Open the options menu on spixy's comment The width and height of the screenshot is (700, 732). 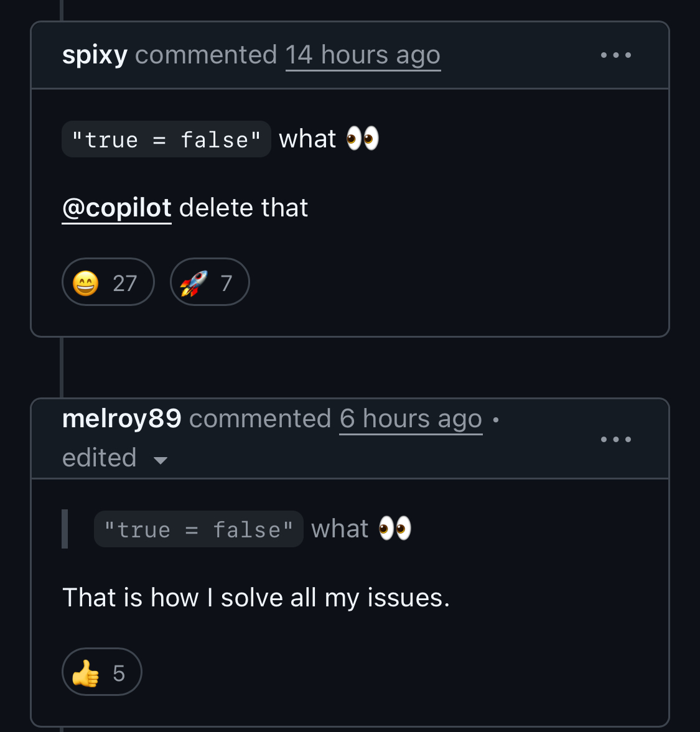point(615,55)
